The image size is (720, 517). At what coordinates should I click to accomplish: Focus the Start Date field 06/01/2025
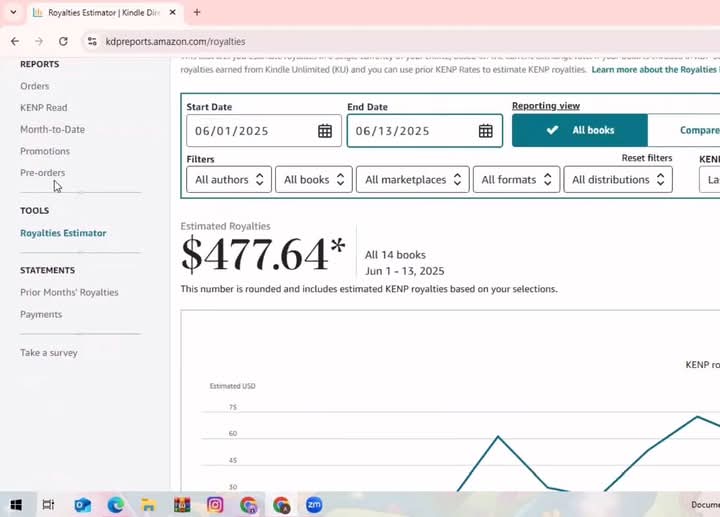pos(264,131)
